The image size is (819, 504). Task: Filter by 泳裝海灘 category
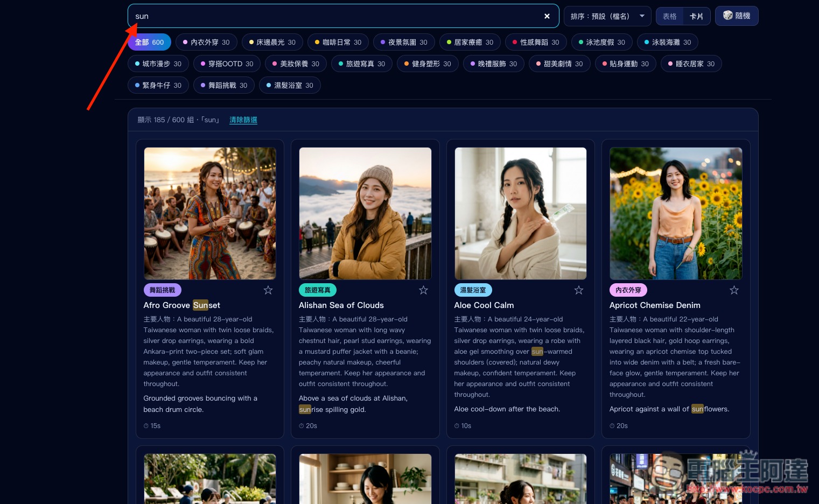tap(668, 42)
